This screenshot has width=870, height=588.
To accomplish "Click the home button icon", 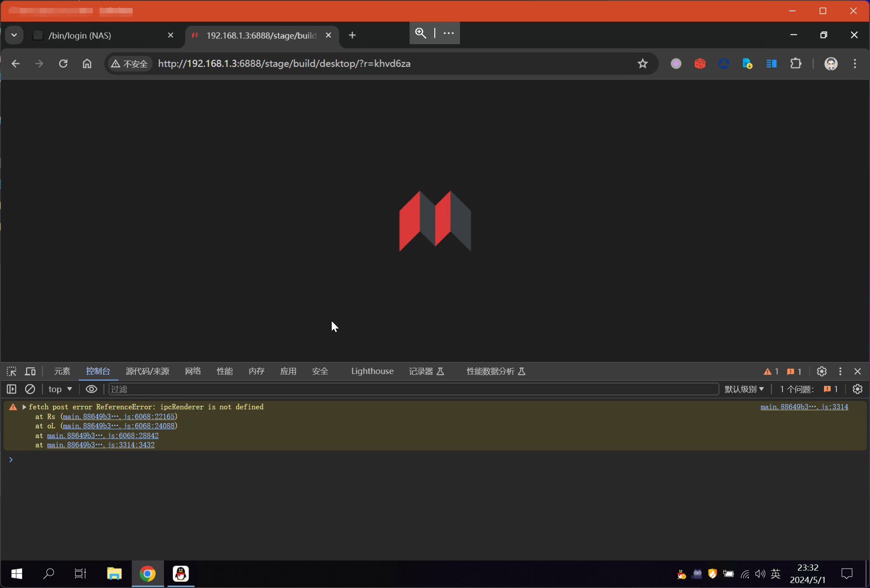I will point(87,64).
